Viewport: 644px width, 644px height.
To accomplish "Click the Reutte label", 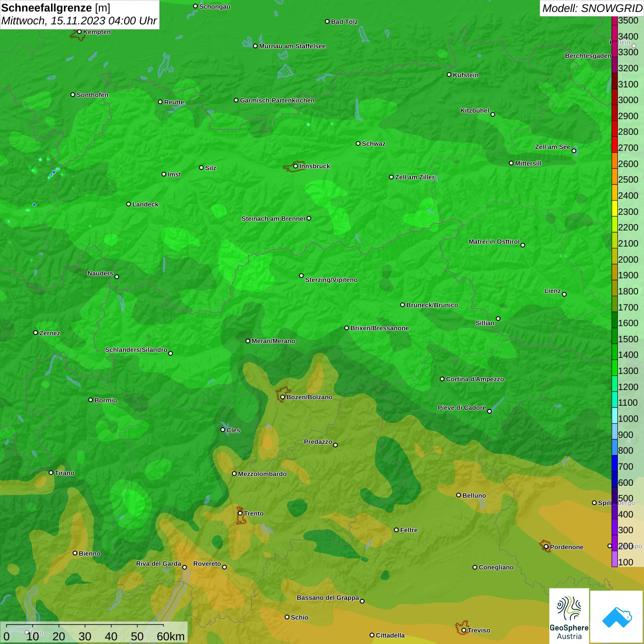I will coord(174,102).
